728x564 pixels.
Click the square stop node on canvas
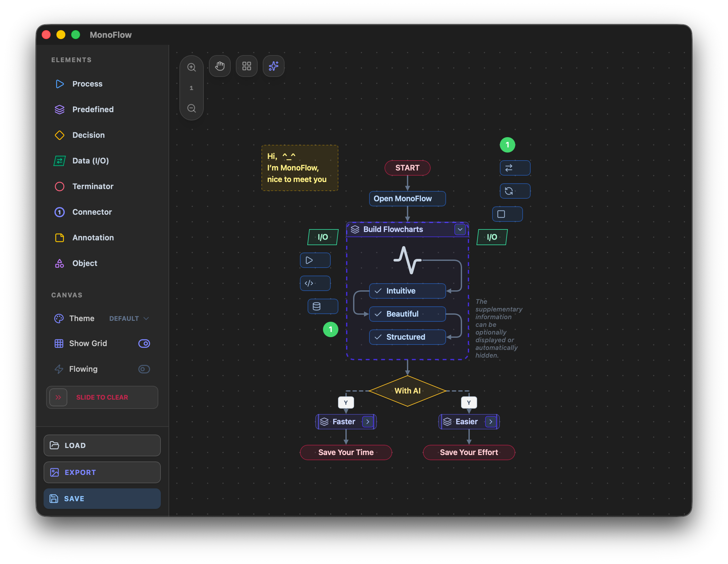[x=507, y=214]
